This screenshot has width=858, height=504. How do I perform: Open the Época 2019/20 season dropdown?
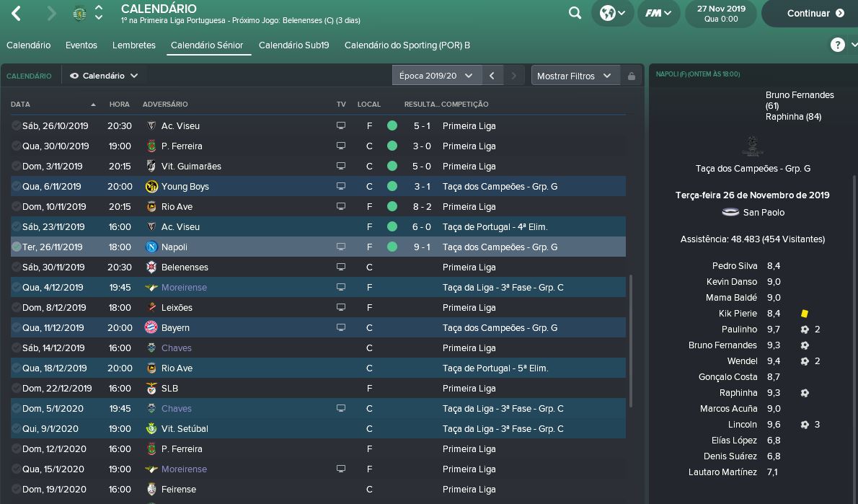(x=435, y=76)
